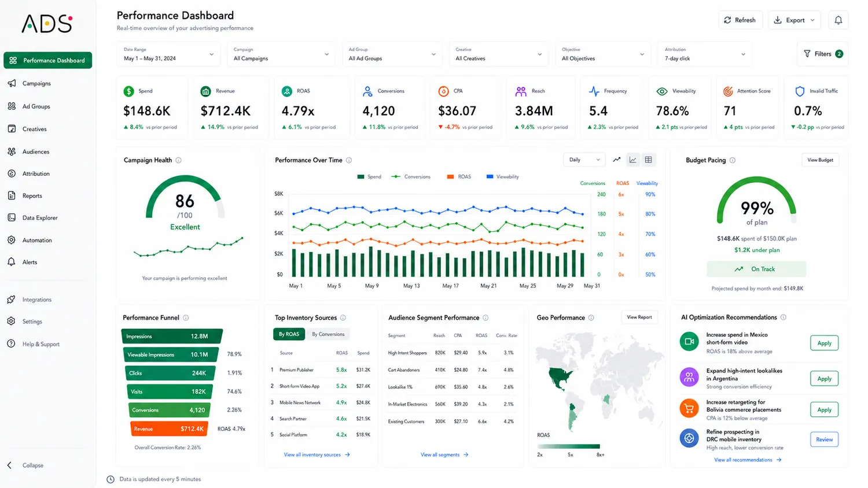The image size is (868, 488).
Task: Switch chart to table view icon
Action: [649, 160]
